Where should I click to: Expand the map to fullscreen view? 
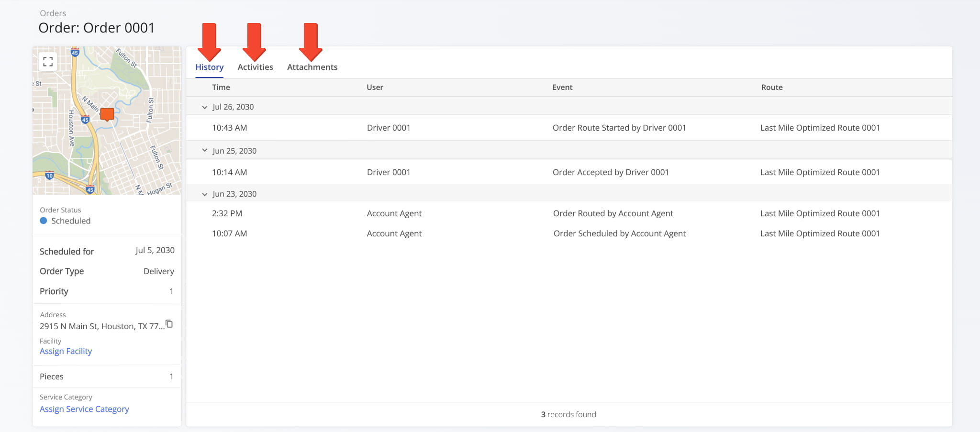pos(48,62)
